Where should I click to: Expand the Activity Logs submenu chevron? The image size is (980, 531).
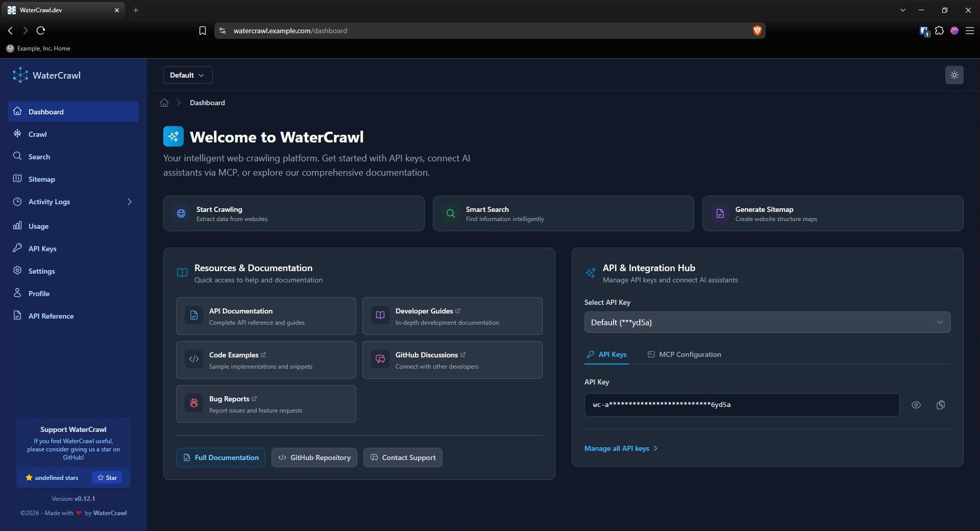[x=130, y=202]
